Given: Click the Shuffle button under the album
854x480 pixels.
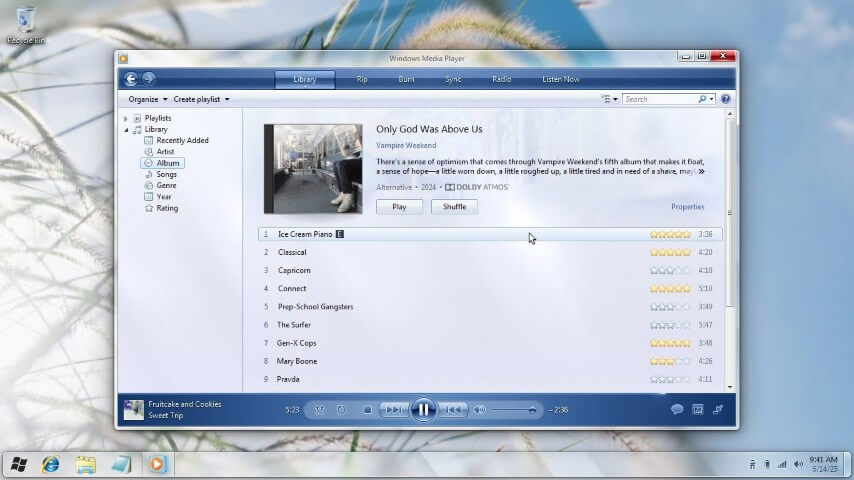Looking at the screenshot, I should click(454, 207).
